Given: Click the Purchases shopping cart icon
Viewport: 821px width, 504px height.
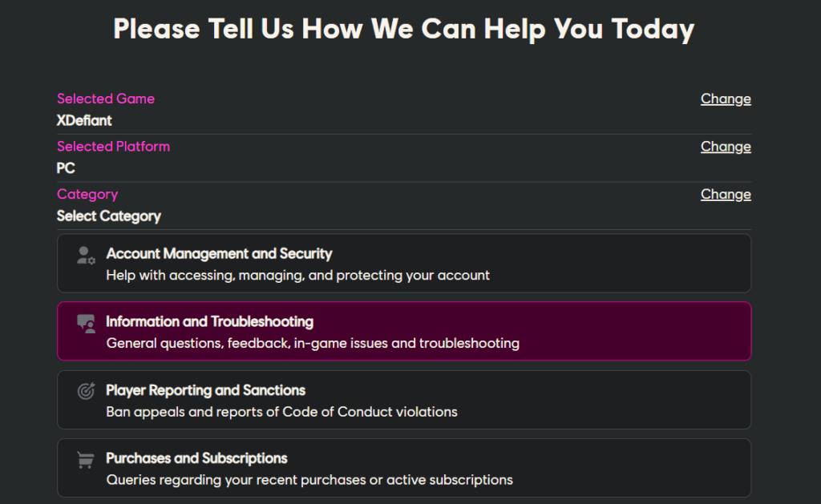Looking at the screenshot, I should [86, 460].
